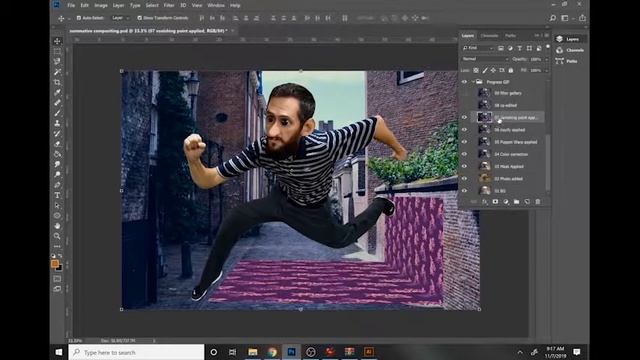Select the Zoom tool
Screen dimensions: 640x360
point(57,236)
